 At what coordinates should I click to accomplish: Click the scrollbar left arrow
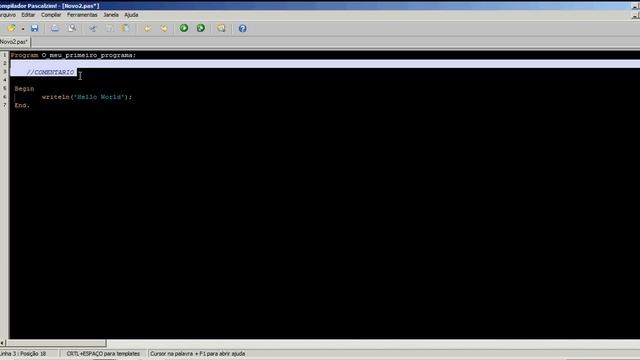pos(2,343)
